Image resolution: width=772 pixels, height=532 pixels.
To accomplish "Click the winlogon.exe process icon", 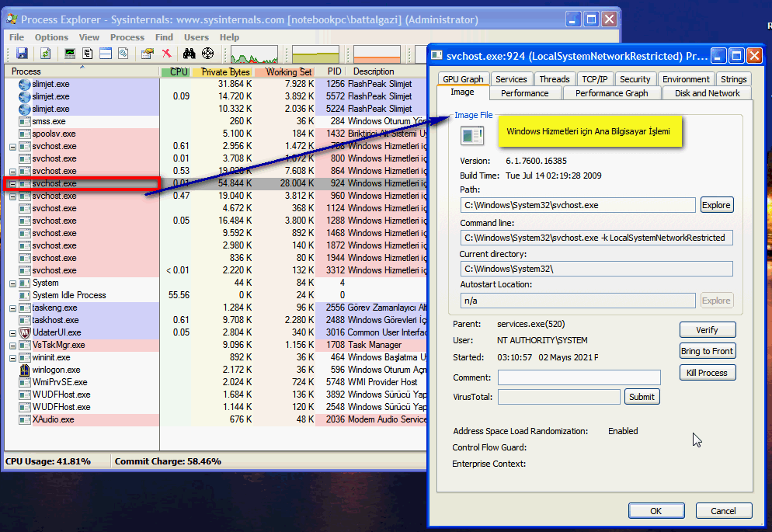I will pyautogui.click(x=24, y=370).
